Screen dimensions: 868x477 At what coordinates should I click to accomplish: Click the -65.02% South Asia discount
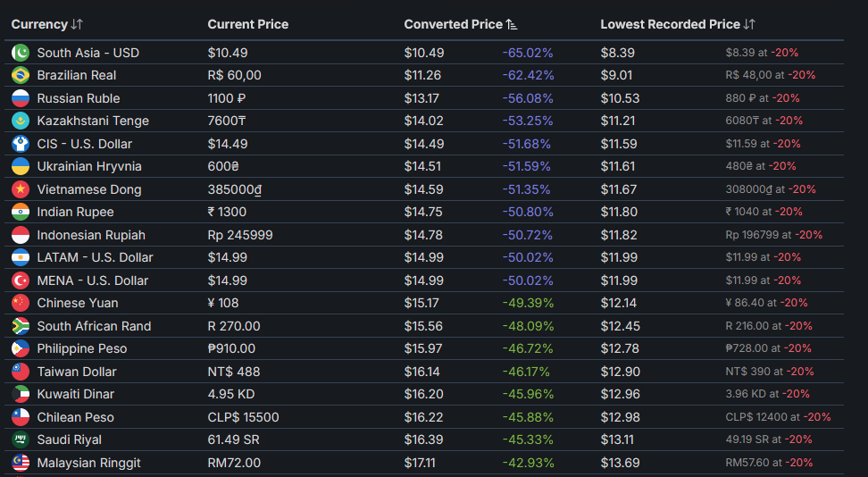(527, 53)
